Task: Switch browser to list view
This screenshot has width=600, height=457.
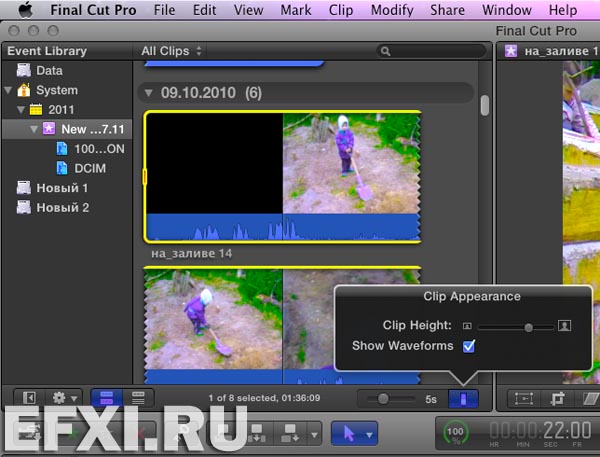Action: click(138, 398)
